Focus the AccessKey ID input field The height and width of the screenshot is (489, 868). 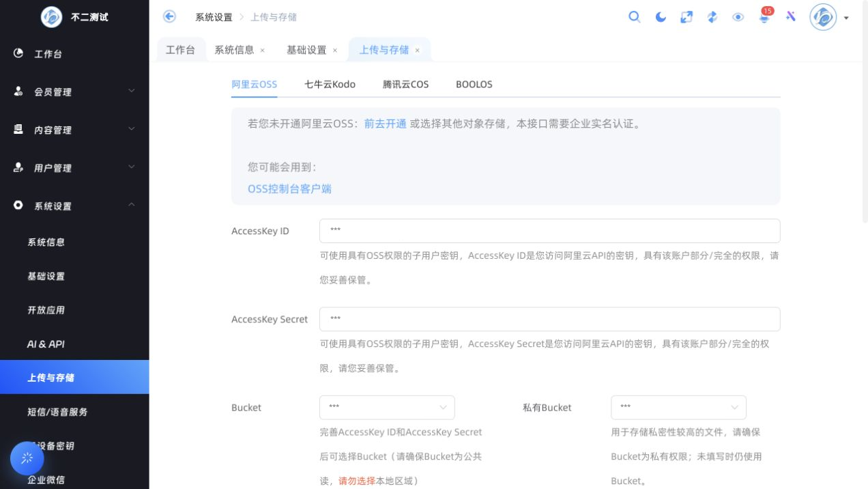pyautogui.click(x=549, y=231)
